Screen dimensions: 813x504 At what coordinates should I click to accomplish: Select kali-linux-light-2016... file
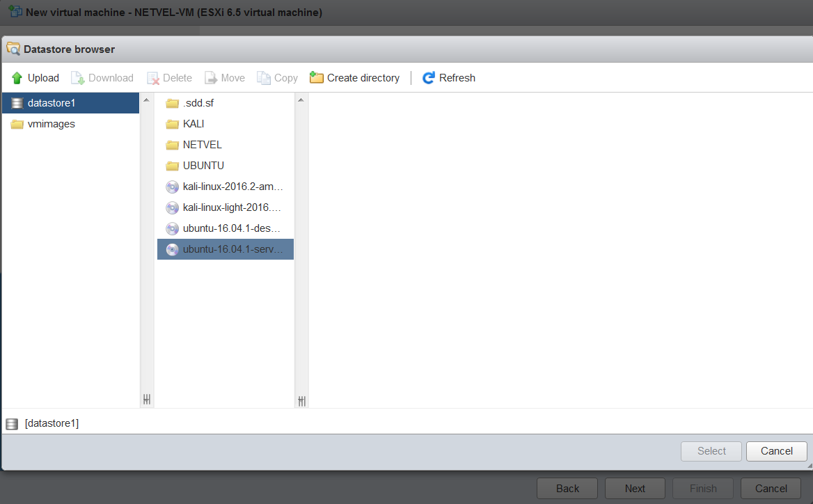point(226,207)
